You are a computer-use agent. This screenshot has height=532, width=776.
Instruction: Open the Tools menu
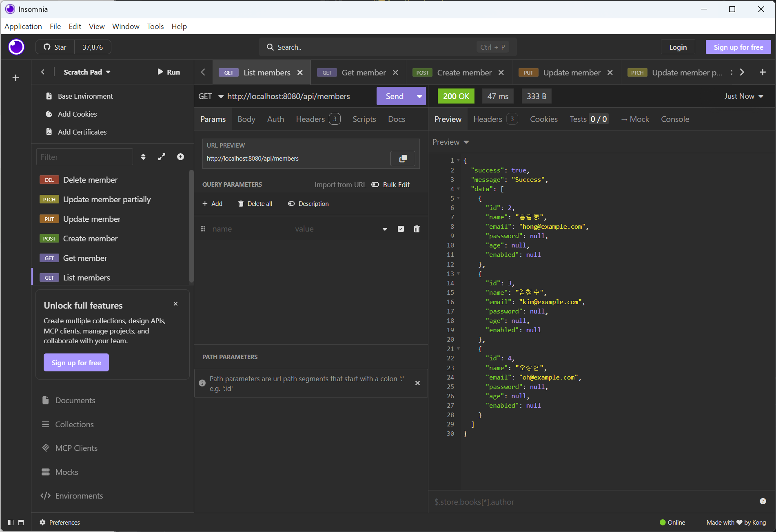[155, 26]
